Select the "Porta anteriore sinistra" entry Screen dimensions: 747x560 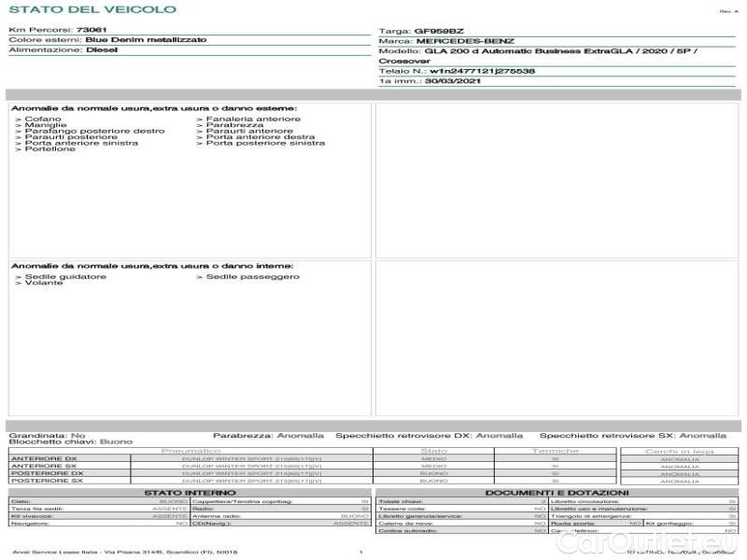tap(81, 143)
